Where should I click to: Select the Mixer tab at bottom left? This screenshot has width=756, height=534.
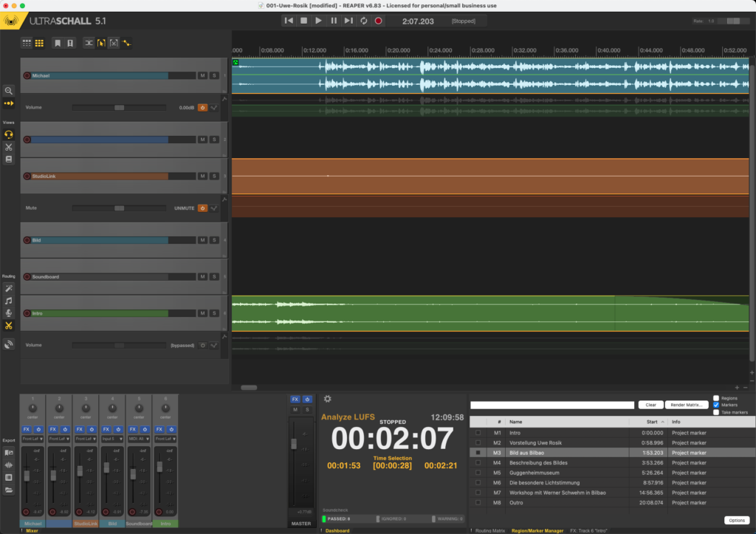click(x=32, y=530)
